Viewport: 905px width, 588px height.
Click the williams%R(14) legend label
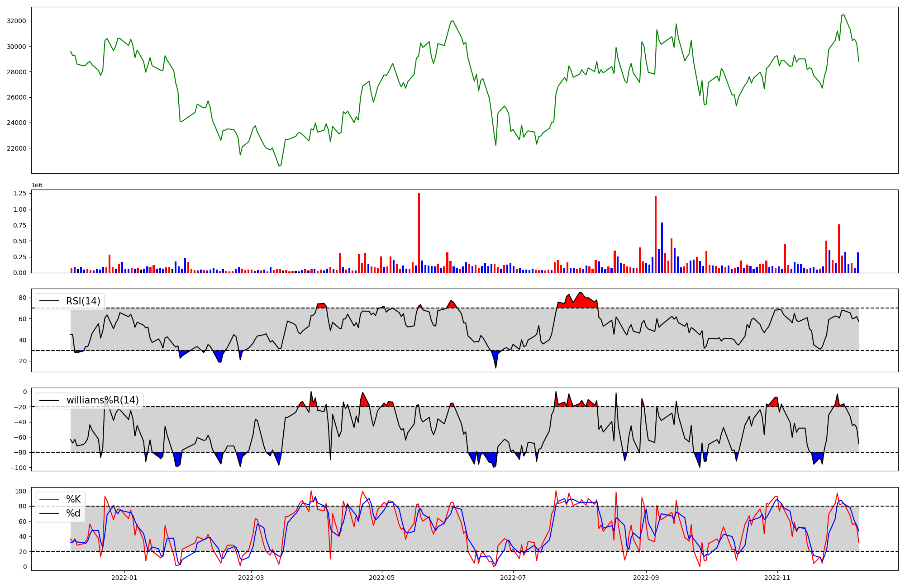102,400
